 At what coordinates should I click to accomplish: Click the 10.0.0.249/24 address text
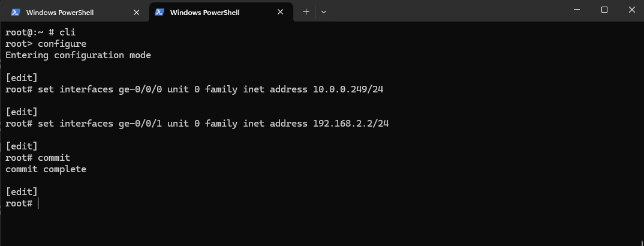coord(348,89)
